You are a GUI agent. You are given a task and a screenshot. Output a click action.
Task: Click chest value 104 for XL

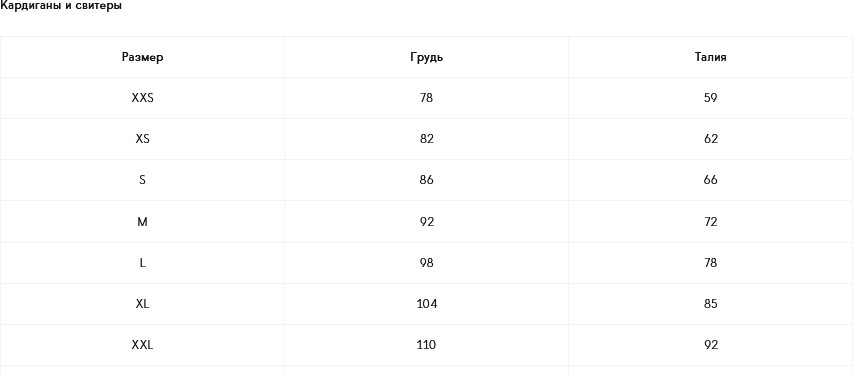[426, 303]
